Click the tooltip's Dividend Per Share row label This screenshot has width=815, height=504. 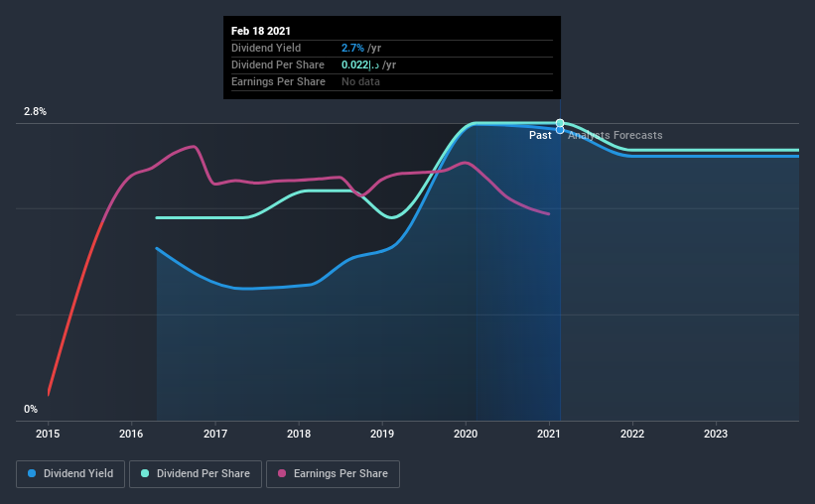[278, 64]
